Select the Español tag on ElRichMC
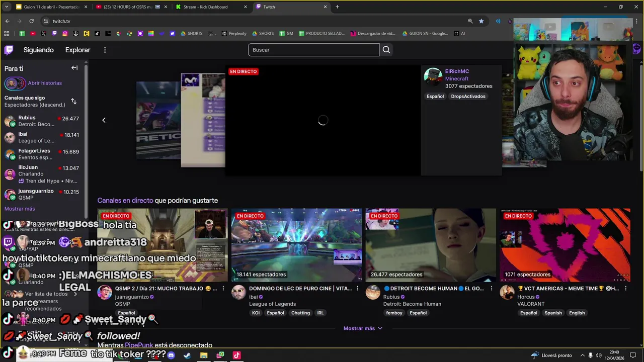This screenshot has width=644, height=362. (x=435, y=97)
